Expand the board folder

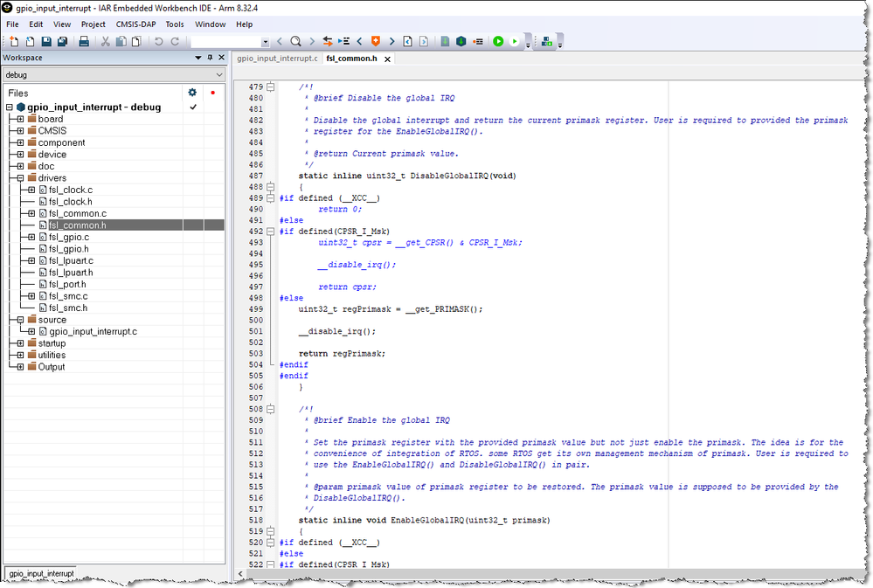coord(20,119)
